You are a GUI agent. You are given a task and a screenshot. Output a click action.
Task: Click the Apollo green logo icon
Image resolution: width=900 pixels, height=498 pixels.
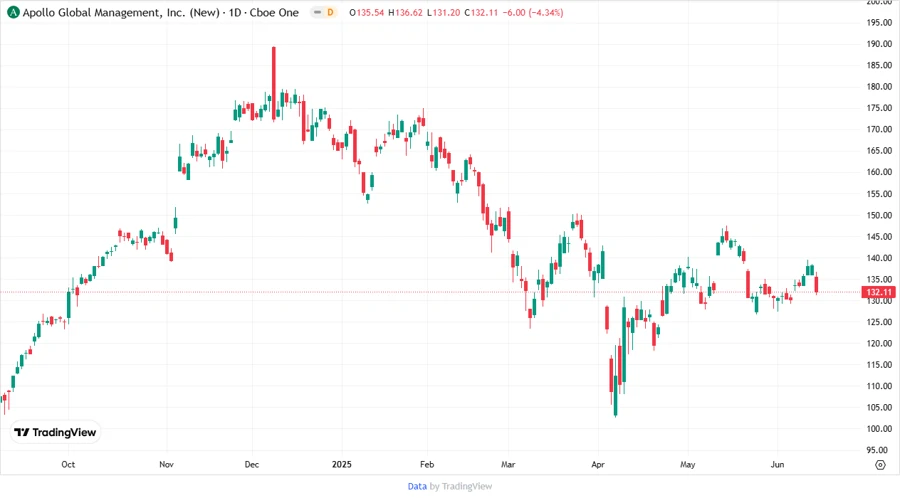[13, 12]
